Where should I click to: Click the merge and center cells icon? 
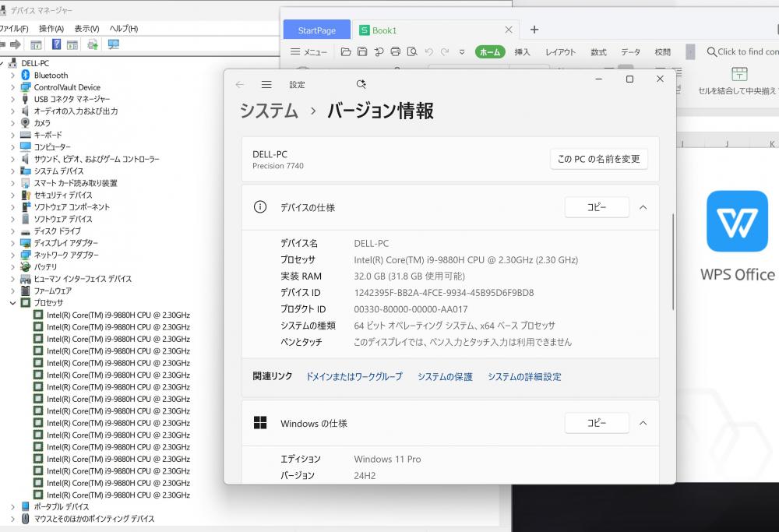click(739, 75)
